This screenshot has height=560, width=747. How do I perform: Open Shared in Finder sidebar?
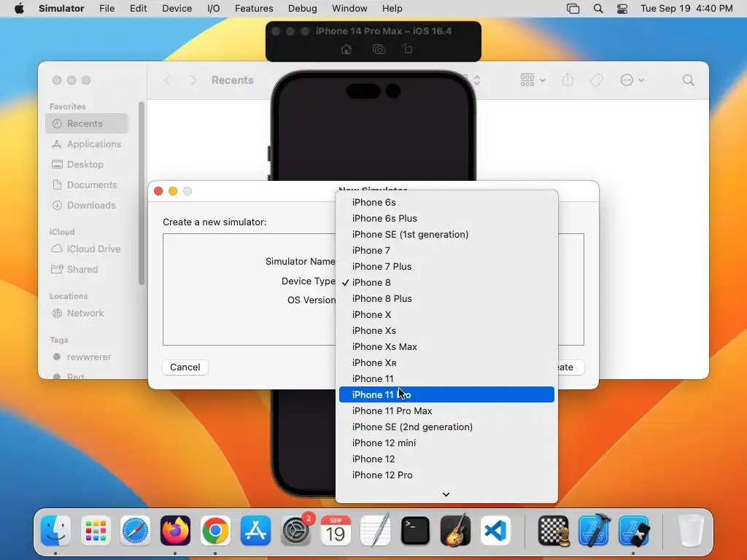pos(88,269)
